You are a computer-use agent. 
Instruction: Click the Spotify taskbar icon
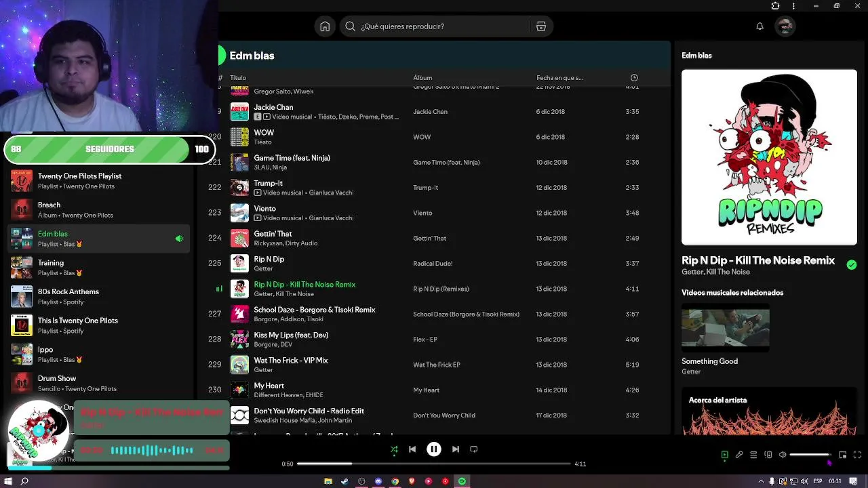462,481
